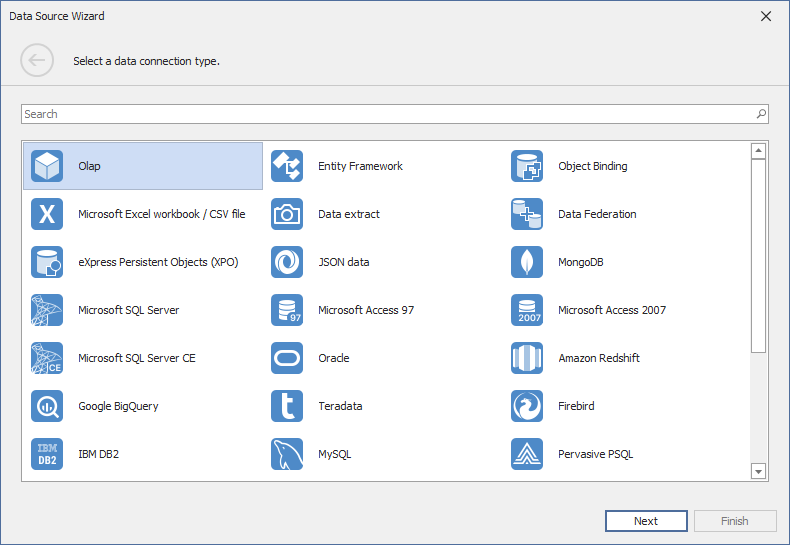Select Amazon Redshift text
The width and height of the screenshot is (790, 545).
[x=599, y=358]
